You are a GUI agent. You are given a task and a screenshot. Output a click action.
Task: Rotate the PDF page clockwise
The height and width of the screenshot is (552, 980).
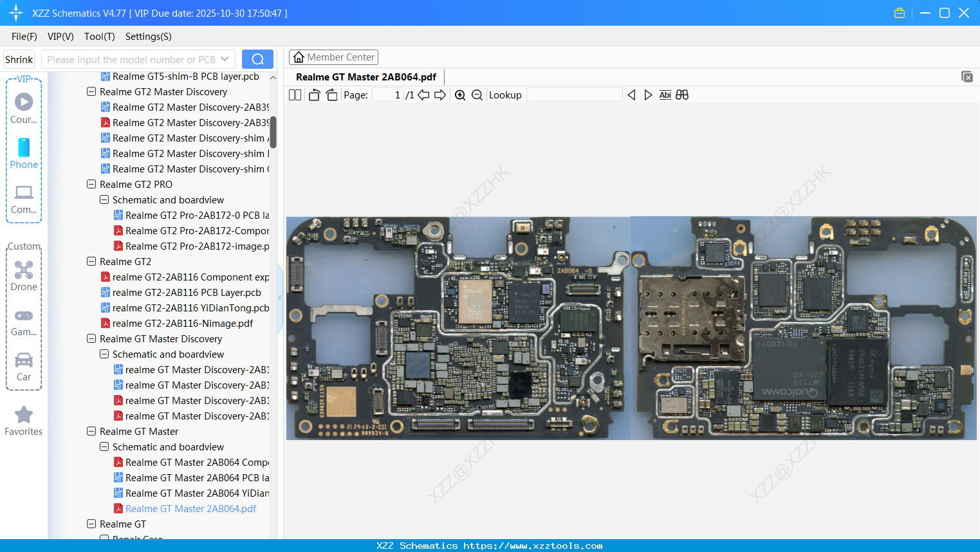[332, 95]
